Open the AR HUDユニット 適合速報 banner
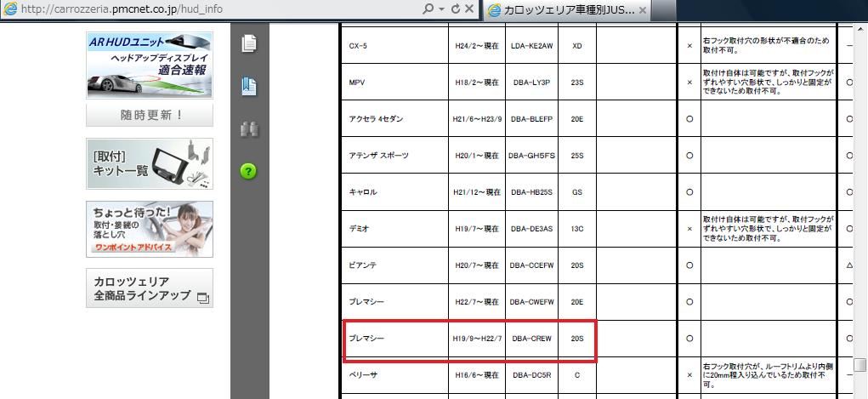868x399 pixels. point(150,65)
